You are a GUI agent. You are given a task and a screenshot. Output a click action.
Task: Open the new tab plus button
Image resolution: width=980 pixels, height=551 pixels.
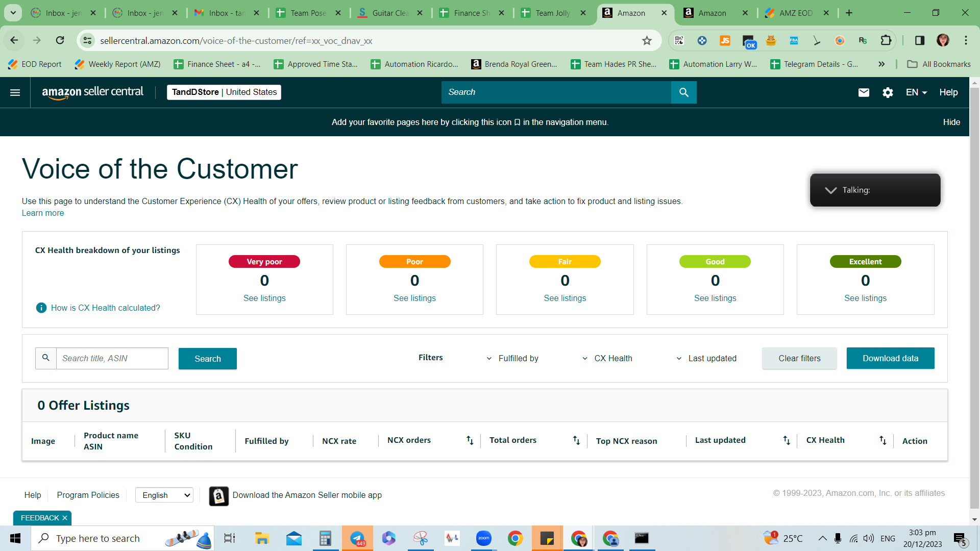coord(849,13)
